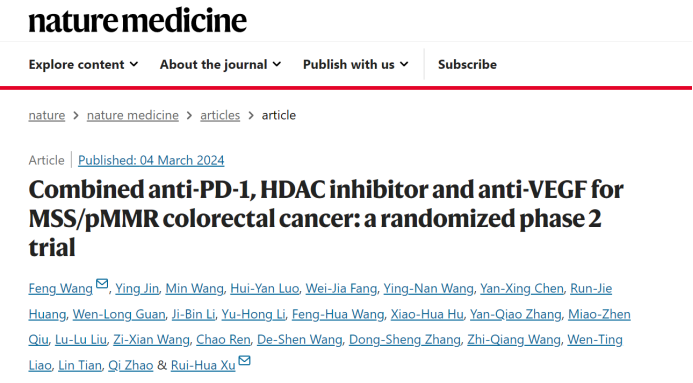
Task: Expand the Explore content menu
Action: (x=84, y=64)
